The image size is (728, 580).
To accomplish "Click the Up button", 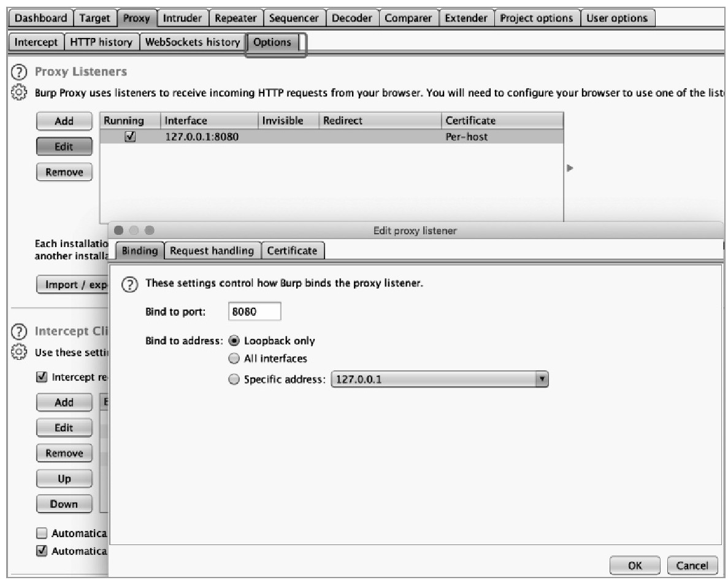I will tap(64, 479).
